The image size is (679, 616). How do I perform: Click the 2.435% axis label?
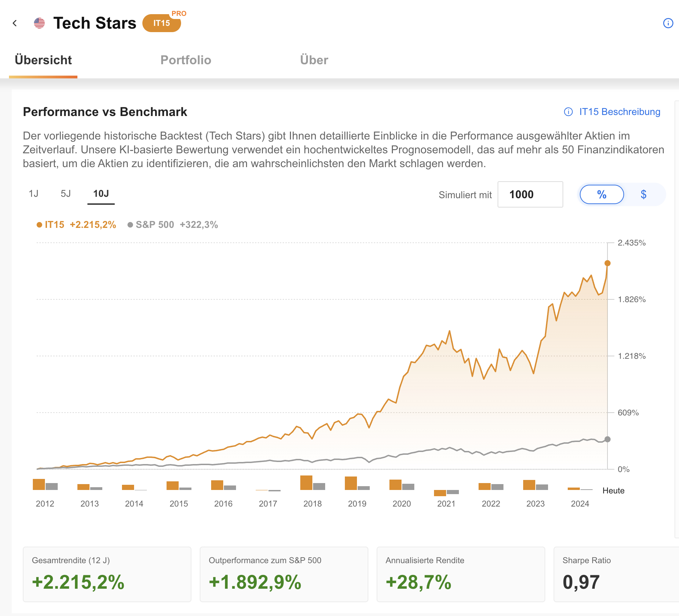coord(632,243)
